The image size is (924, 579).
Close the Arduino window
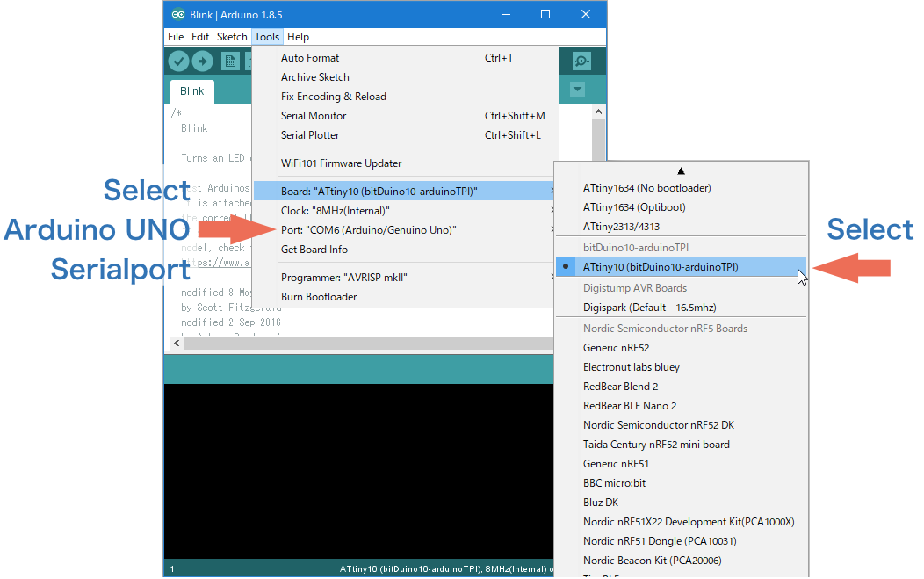(x=585, y=14)
